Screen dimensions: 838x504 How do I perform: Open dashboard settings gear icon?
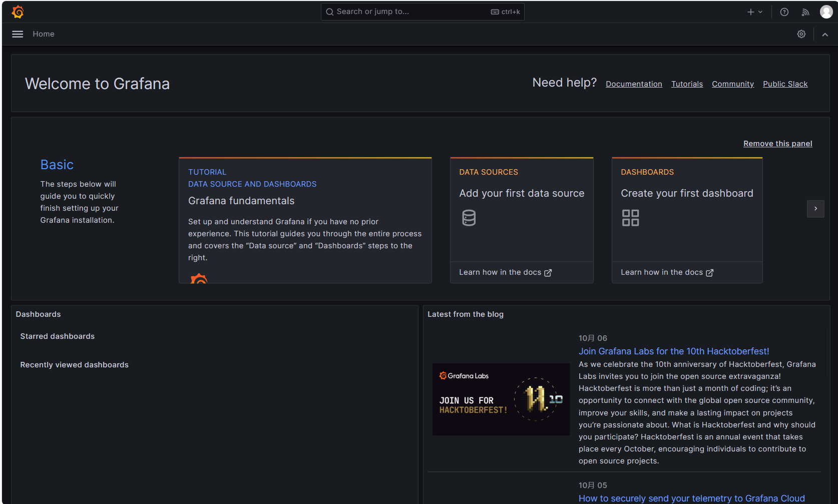pyautogui.click(x=801, y=34)
